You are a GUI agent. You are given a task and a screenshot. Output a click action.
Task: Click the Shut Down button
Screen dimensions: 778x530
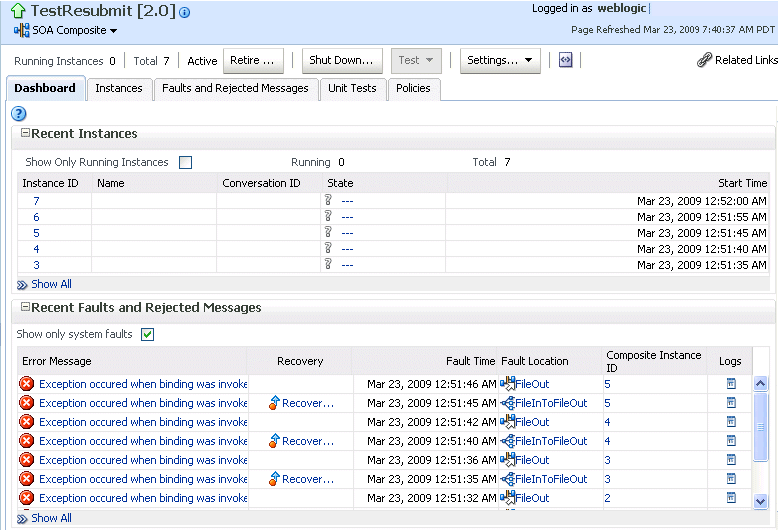tap(342, 61)
